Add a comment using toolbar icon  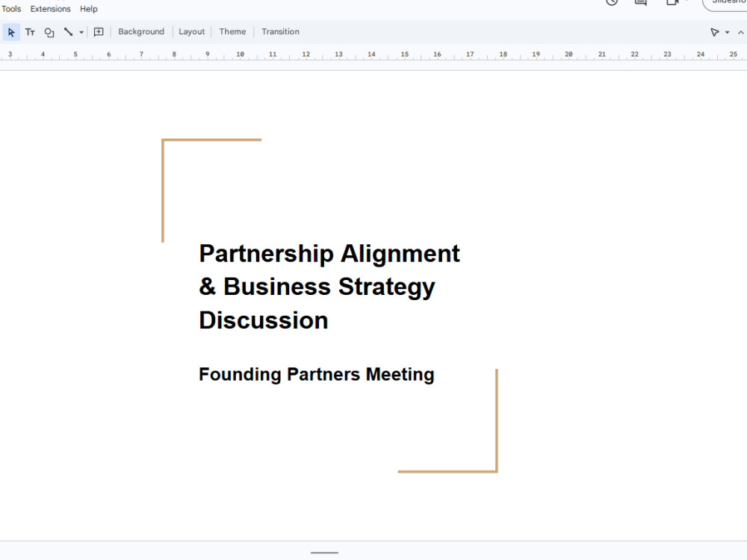(x=99, y=32)
